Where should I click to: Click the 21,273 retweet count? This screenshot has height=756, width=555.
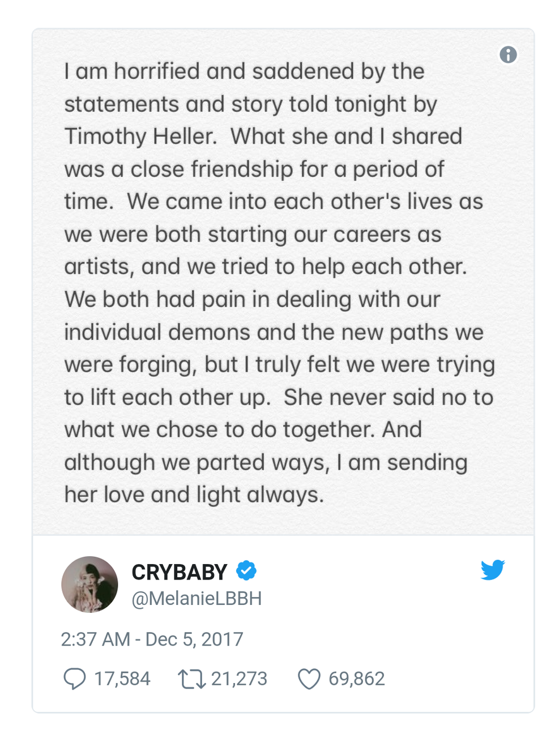coord(239,678)
